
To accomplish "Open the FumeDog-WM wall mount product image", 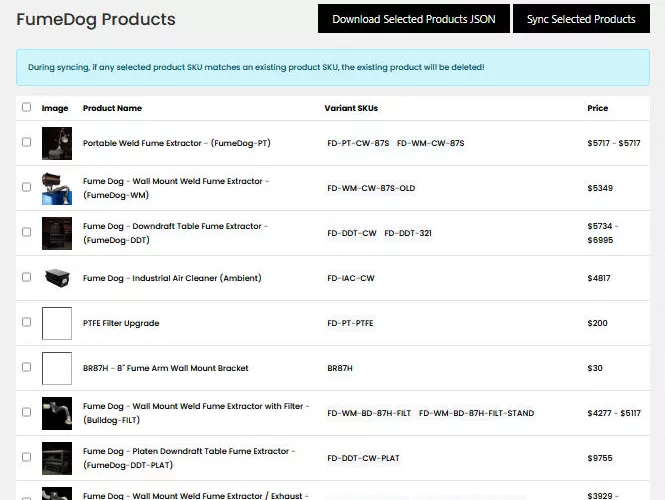I will pyautogui.click(x=57, y=188).
